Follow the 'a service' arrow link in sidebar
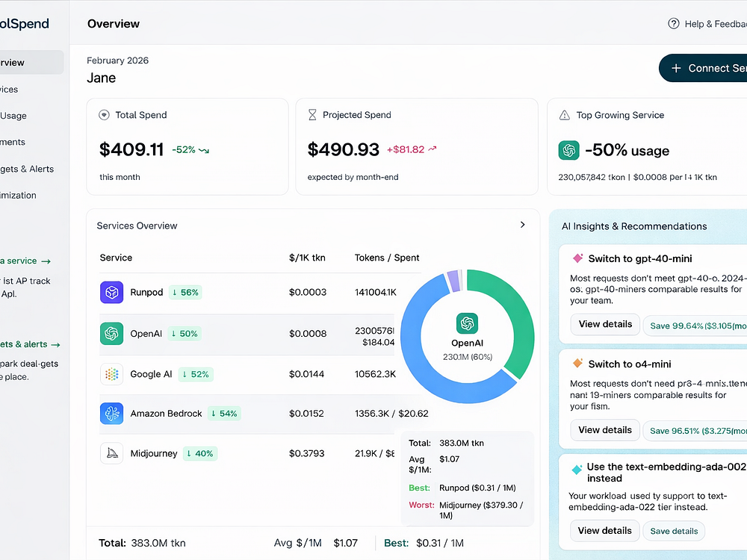 25,261
